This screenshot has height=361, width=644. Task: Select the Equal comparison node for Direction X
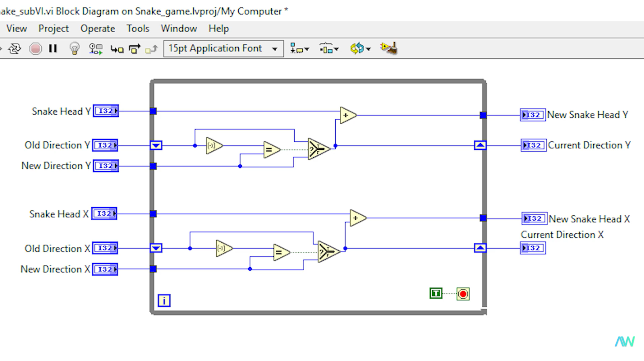coord(282,253)
